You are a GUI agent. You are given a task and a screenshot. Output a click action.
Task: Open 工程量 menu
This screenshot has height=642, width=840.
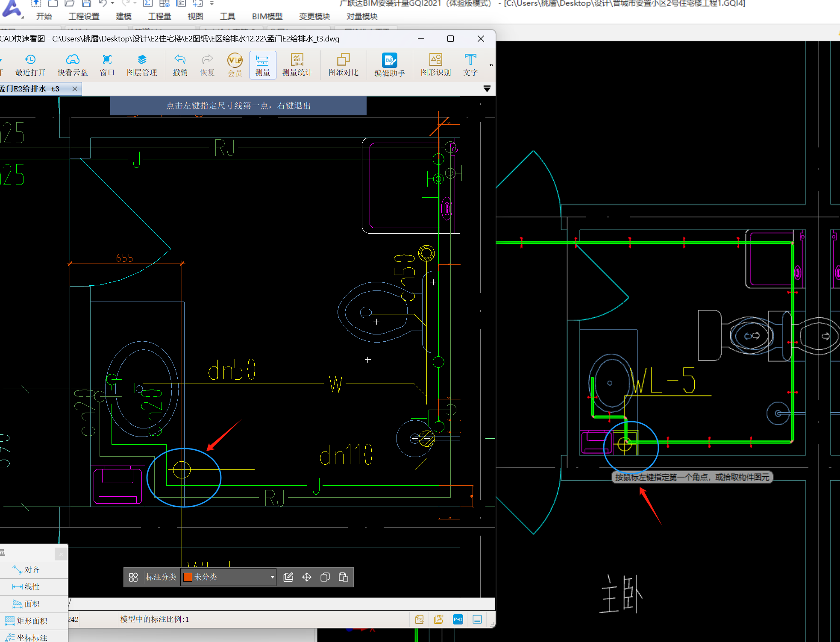coord(159,16)
